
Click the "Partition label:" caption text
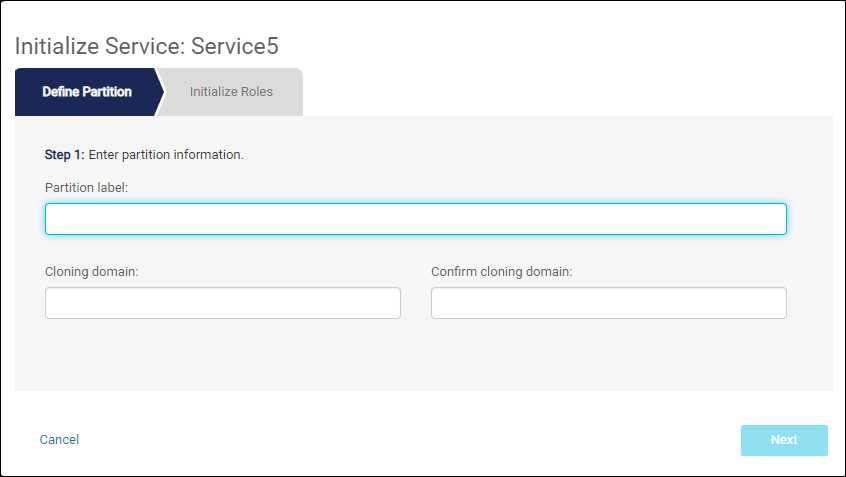coord(86,188)
